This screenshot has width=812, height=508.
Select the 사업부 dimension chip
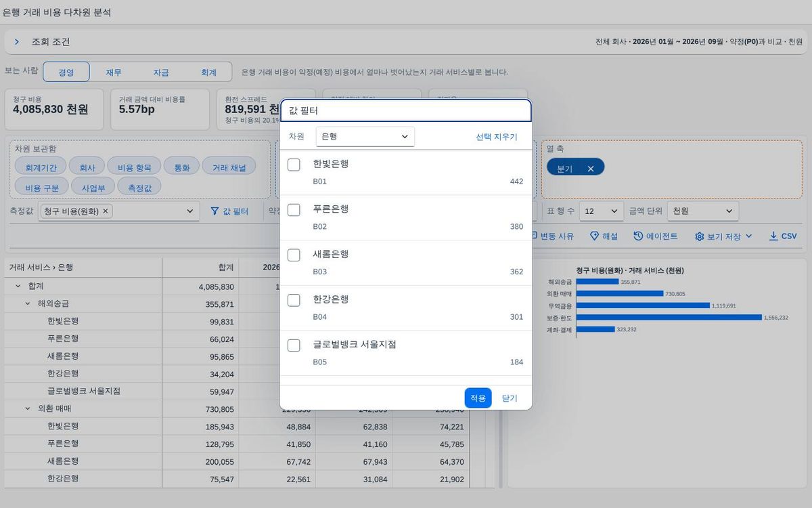tap(93, 188)
